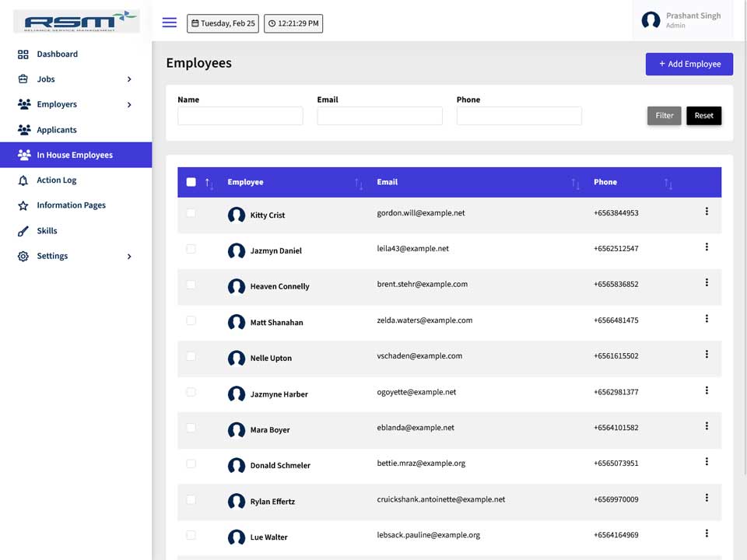The image size is (747, 560).
Task: Click Jazmyn Daniel's avatar icon
Action: (237, 250)
